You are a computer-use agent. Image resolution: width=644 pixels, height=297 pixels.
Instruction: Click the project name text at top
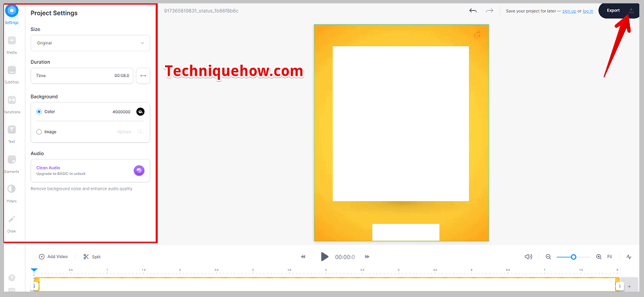(201, 11)
